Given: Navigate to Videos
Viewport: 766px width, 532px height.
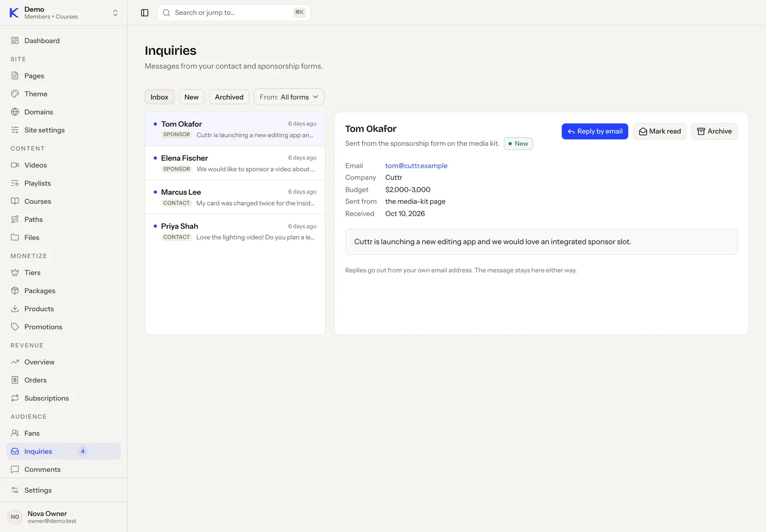Looking at the screenshot, I should click(63, 165).
